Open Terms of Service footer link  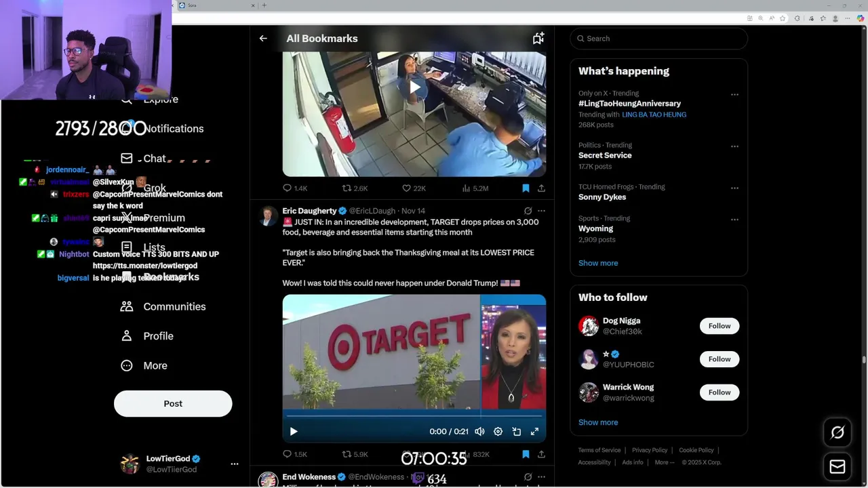[x=599, y=450]
